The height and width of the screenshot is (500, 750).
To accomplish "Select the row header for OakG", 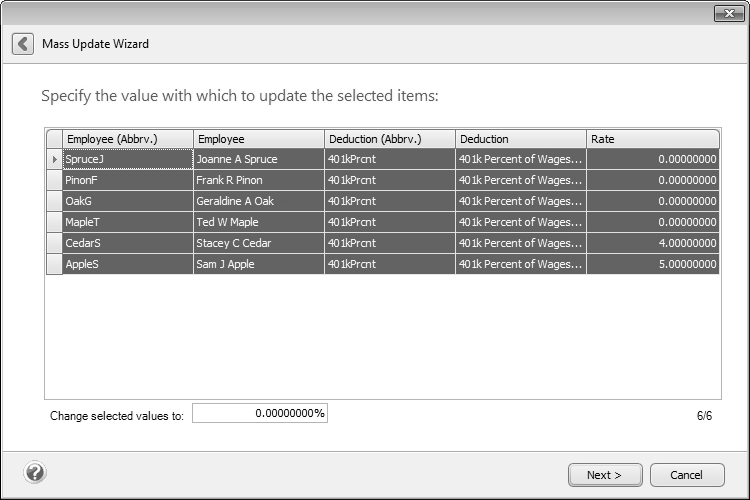I will 54,201.
